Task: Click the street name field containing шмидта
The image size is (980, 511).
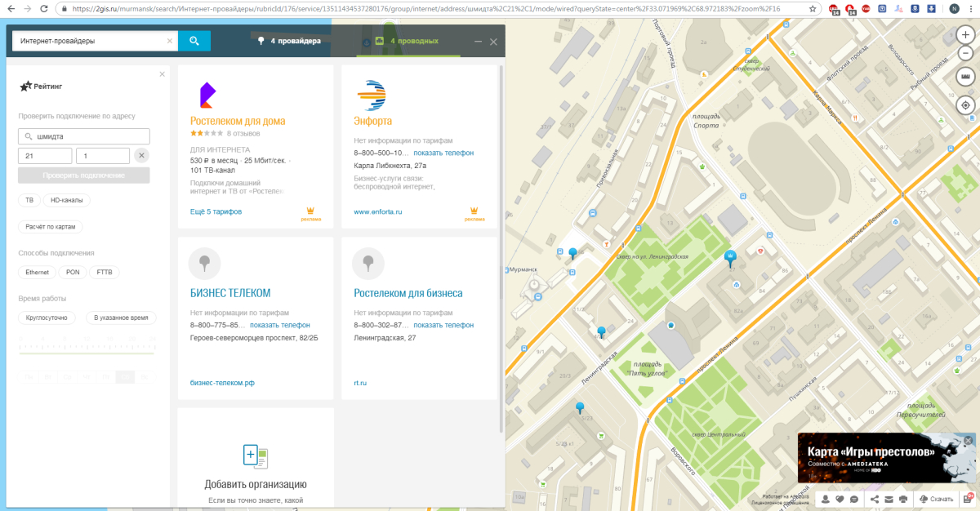Action: pos(84,136)
